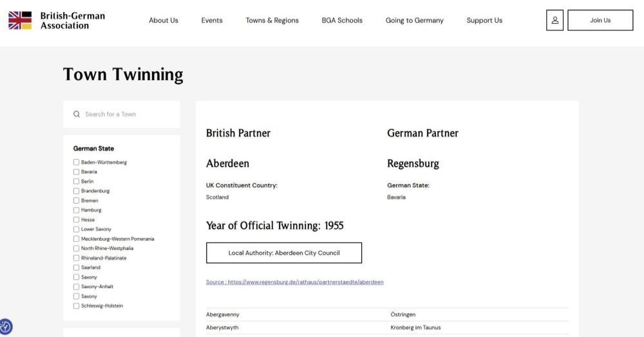
Task: Open the user account icon
Action: tap(554, 20)
